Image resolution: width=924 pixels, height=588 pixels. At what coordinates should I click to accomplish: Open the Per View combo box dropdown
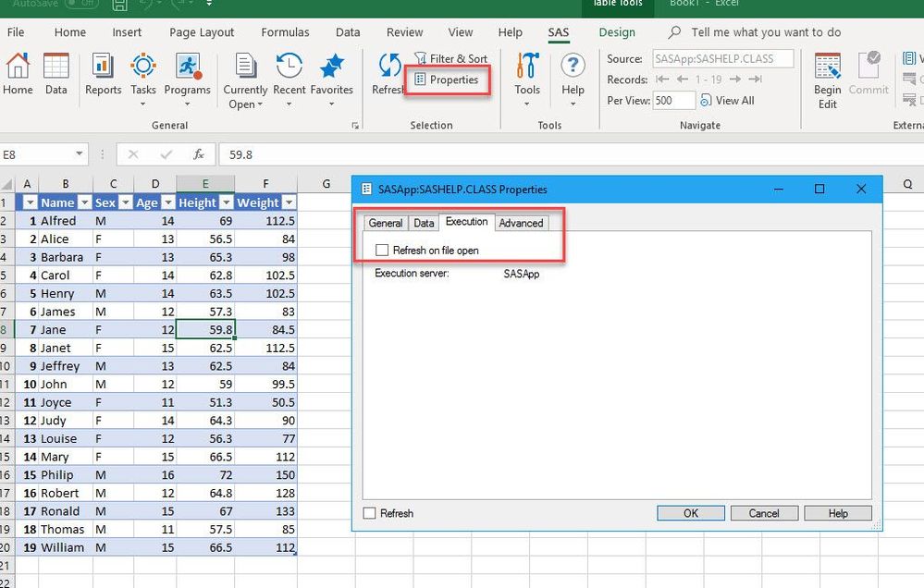pos(689,101)
